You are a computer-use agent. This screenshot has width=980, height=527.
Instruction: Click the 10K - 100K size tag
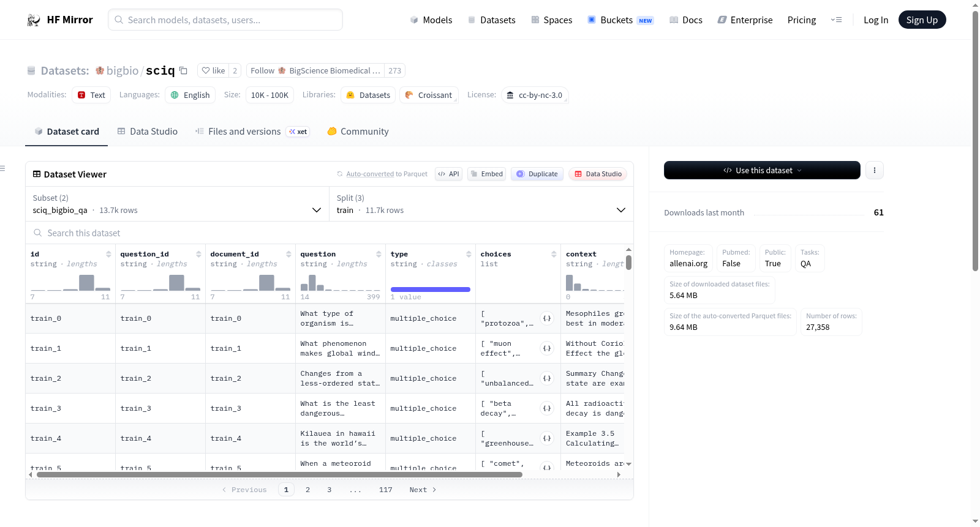click(269, 95)
